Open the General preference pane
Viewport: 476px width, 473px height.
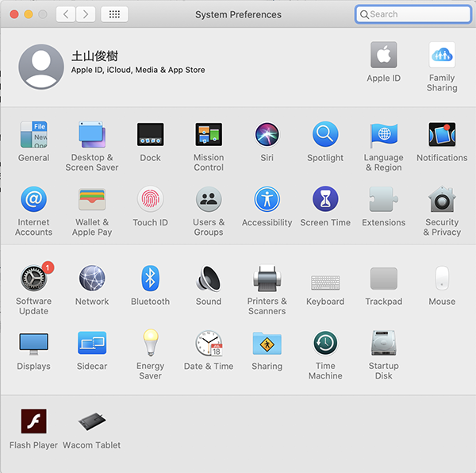pyautogui.click(x=33, y=134)
